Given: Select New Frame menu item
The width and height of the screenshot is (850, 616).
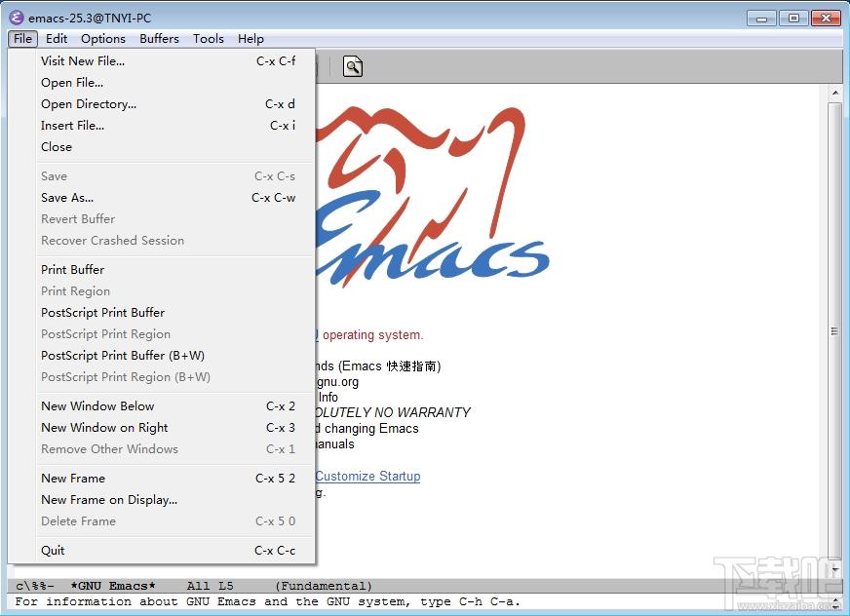Looking at the screenshot, I should [x=175, y=479].
